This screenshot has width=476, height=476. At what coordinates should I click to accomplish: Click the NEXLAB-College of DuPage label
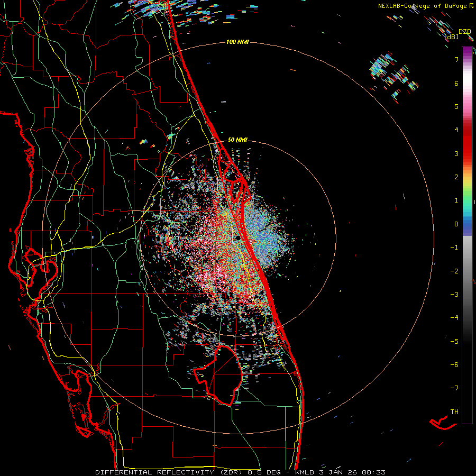423,6
